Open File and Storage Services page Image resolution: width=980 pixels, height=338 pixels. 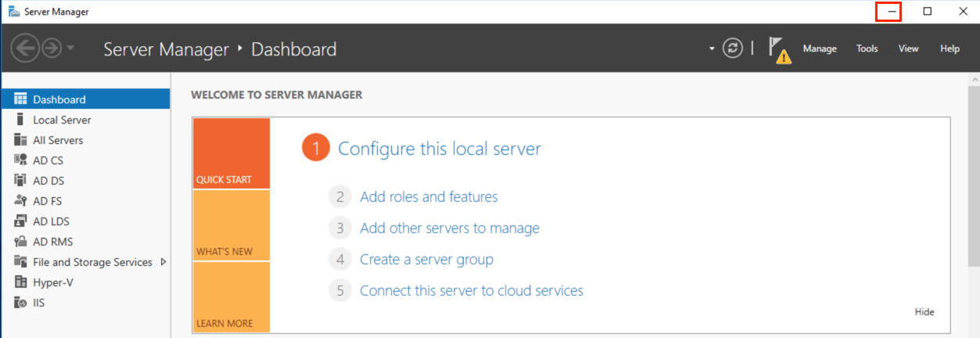(86, 262)
